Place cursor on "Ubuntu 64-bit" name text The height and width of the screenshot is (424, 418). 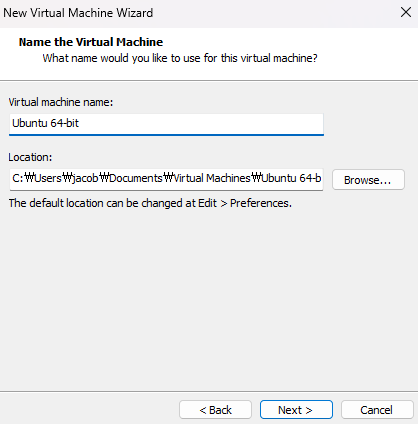45,123
